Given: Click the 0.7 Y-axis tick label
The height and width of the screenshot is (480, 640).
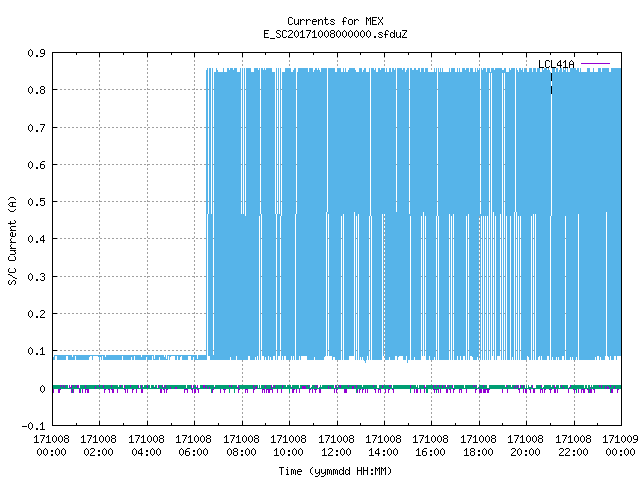Looking at the screenshot, I should pos(36,128).
